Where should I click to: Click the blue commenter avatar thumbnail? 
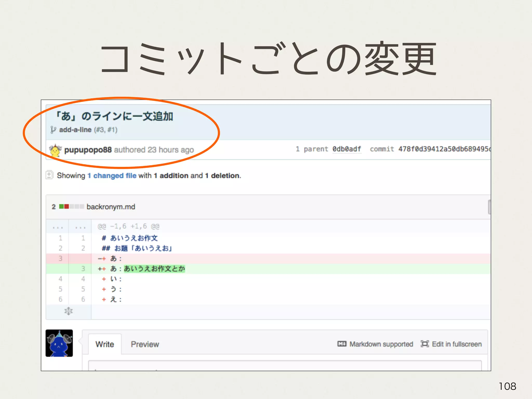[59, 343]
